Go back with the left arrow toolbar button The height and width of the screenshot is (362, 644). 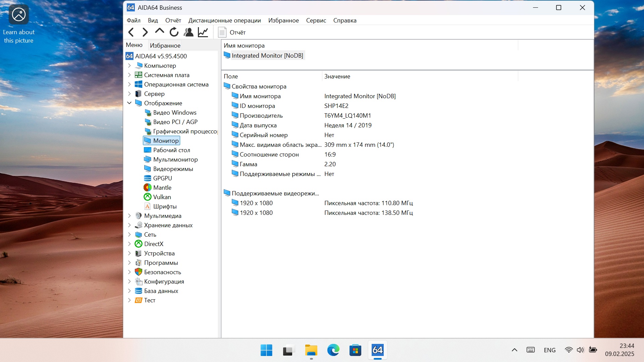click(131, 32)
